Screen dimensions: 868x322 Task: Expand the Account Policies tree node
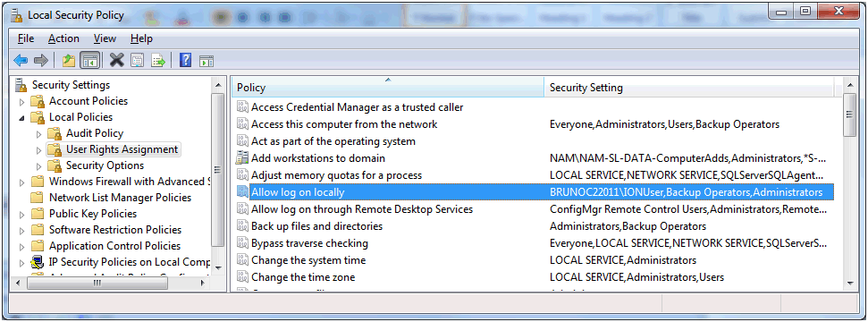click(22, 101)
